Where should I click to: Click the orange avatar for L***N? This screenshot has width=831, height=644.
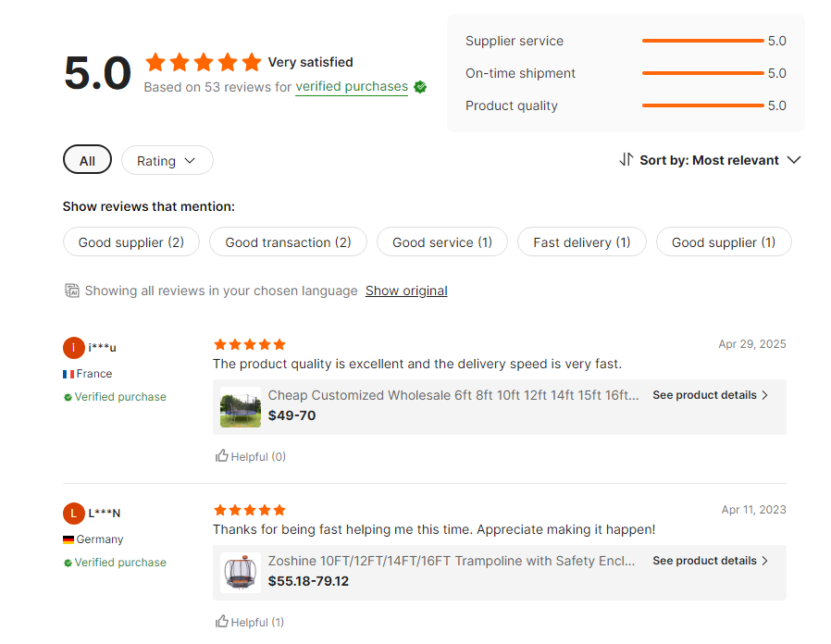[74, 514]
